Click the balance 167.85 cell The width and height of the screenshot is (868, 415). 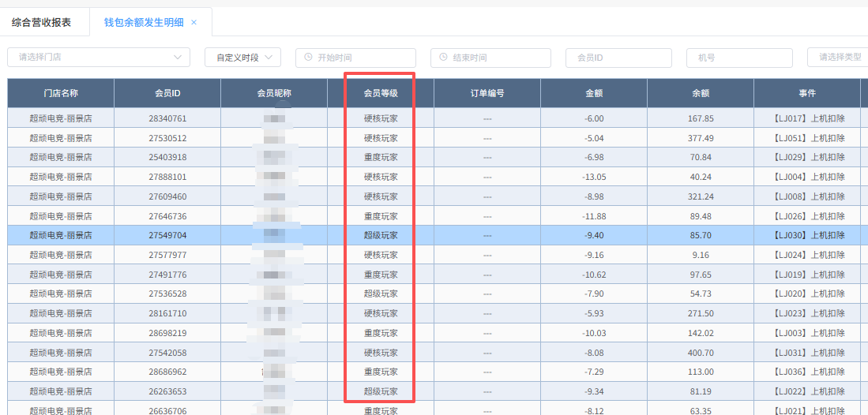click(701, 118)
